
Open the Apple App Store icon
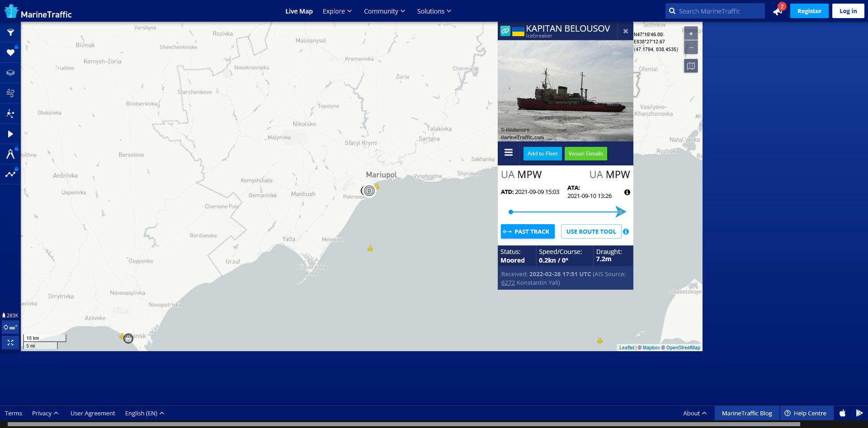pyautogui.click(x=842, y=413)
